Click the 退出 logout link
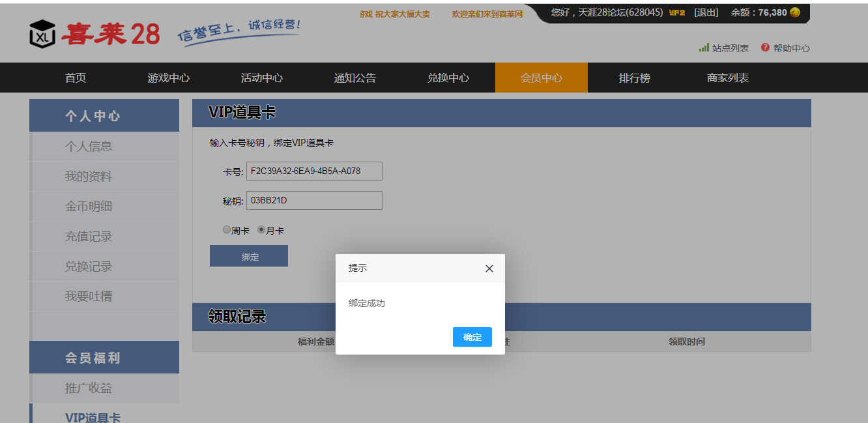Viewport: 868px width, 423px height. [706, 12]
